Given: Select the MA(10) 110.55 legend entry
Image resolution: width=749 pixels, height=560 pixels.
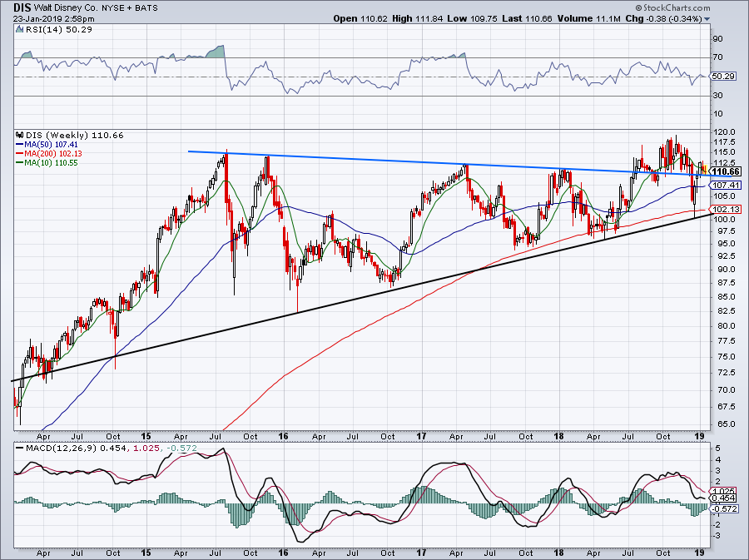Looking at the screenshot, I should point(47,163).
